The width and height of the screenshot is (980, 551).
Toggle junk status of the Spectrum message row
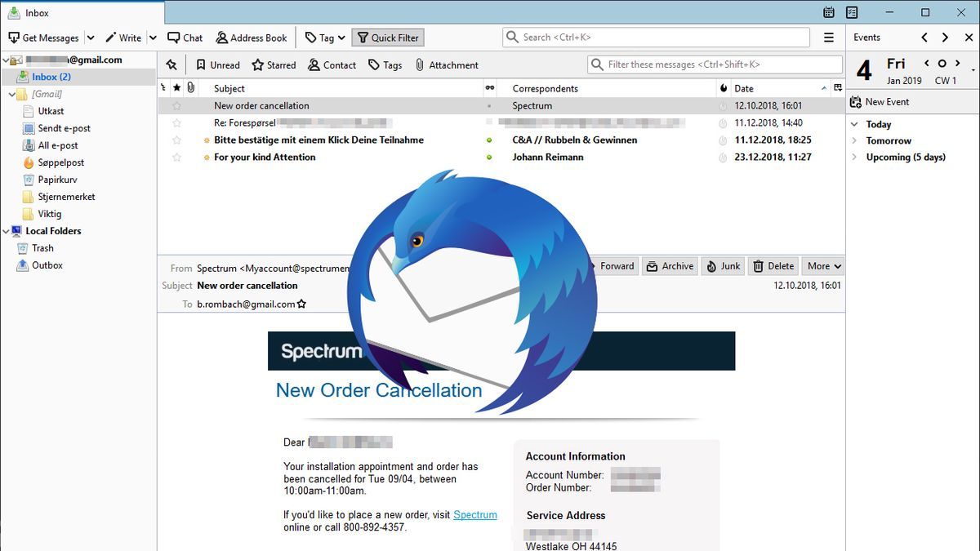[x=722, y=106]
